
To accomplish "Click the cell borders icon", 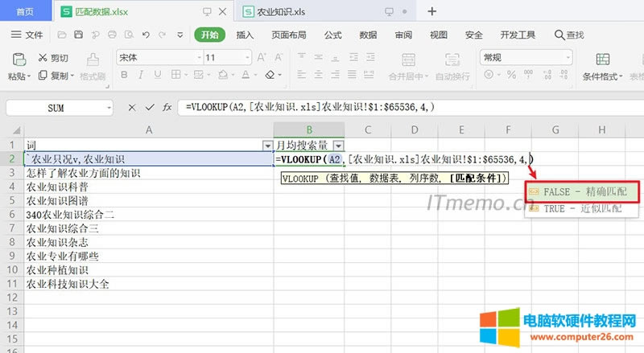I will pos(175,75).
